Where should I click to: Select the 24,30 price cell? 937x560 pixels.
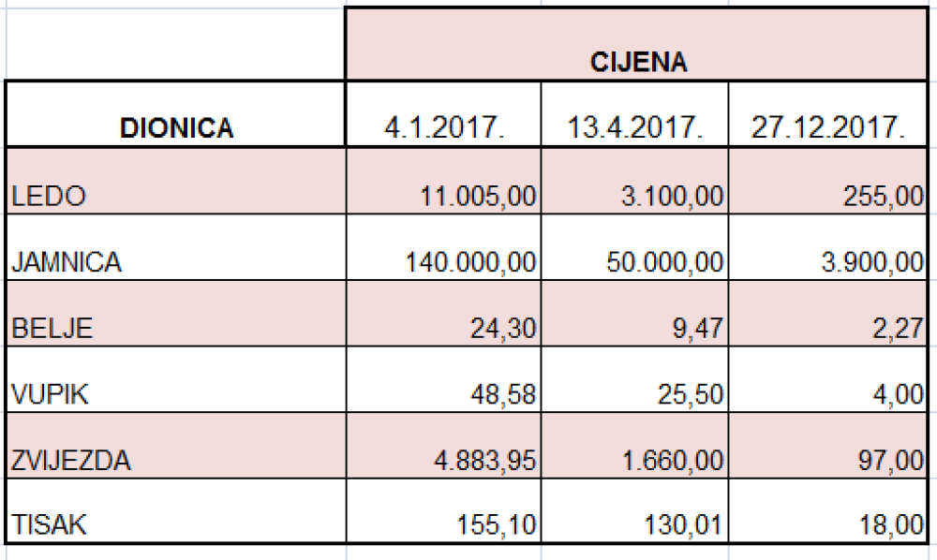tap(443, 314)
